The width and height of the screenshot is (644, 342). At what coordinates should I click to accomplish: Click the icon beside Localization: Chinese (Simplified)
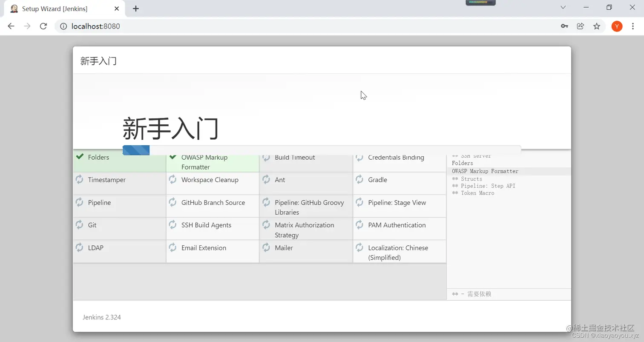tap(359, 247)
